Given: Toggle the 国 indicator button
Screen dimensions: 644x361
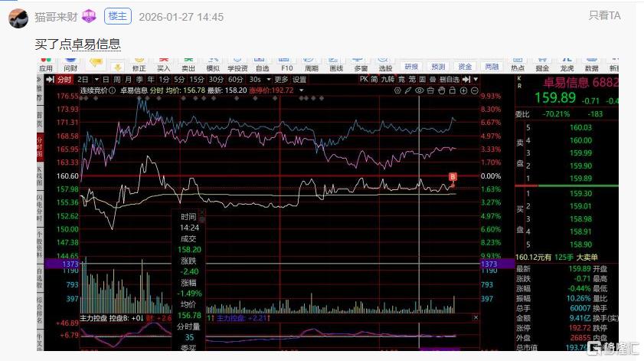Looking at the screenshot, I should [x=422, y=79].
